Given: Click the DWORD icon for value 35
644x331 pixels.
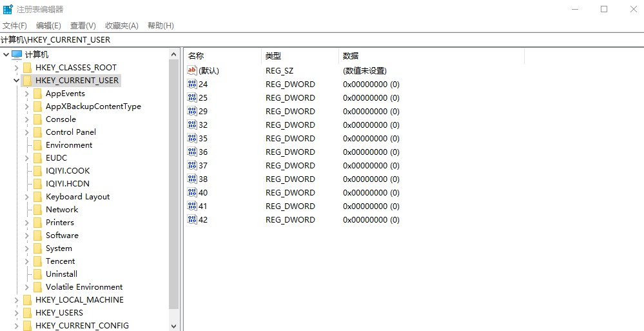Looking at the screenshot, I should pos(192,139).
